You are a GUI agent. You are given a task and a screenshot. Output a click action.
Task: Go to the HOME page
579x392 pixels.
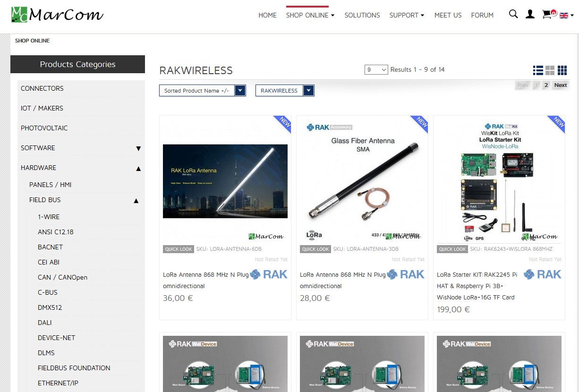[x=268, y=15]
